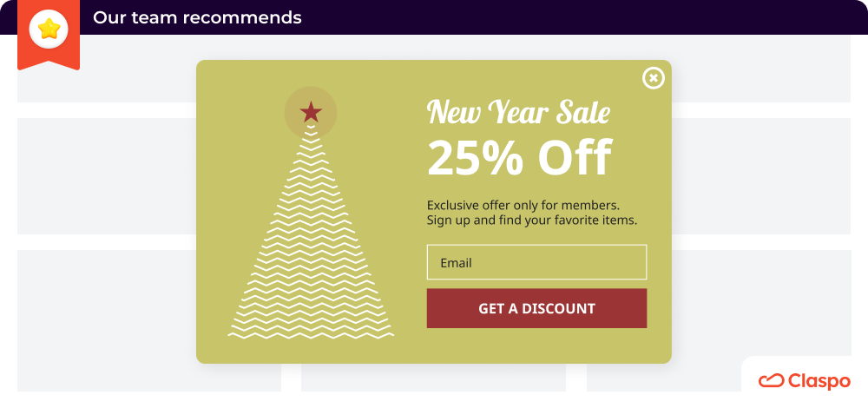The height and width of the screenshot is (408, 868).
Task: Click the Our team recommends header label
Action: coord(197,17)
